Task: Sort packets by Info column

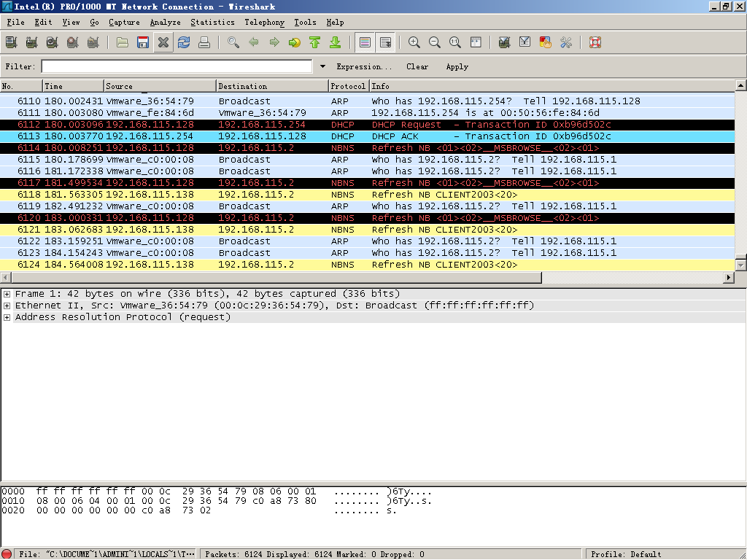Action: (552, 86)
